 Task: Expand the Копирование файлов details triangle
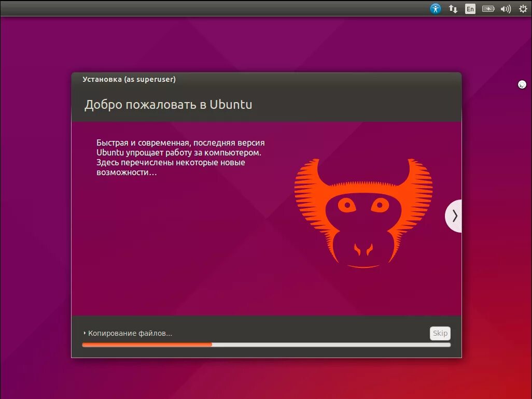point(85,333)
